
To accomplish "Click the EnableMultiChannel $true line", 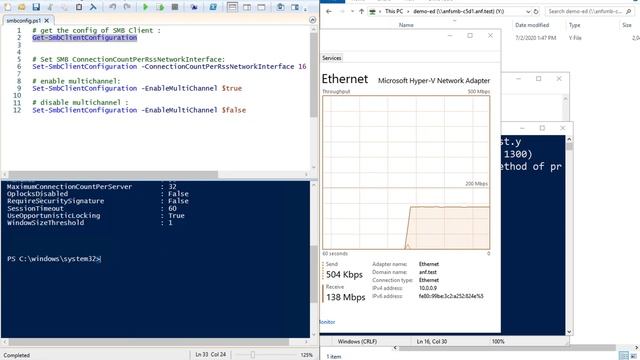I will tap(137, 88).
